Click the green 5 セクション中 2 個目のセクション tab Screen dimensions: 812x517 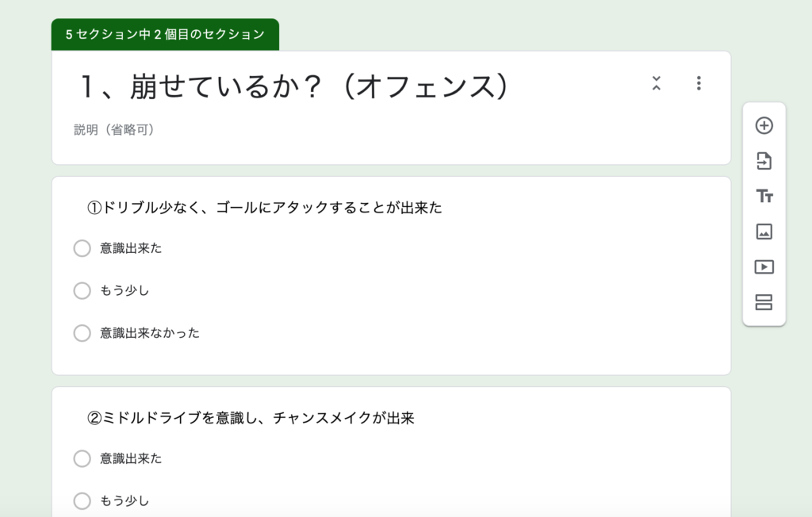point(165,35)
